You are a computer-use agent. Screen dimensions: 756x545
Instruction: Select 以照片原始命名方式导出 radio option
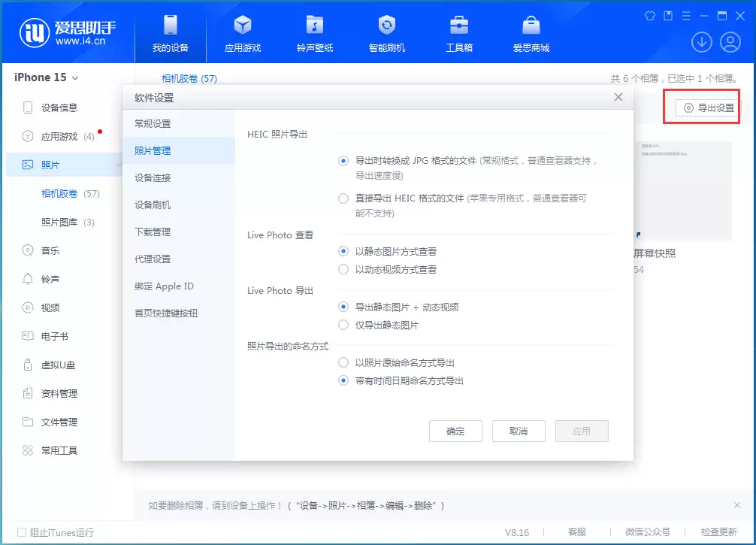(343, 362)
